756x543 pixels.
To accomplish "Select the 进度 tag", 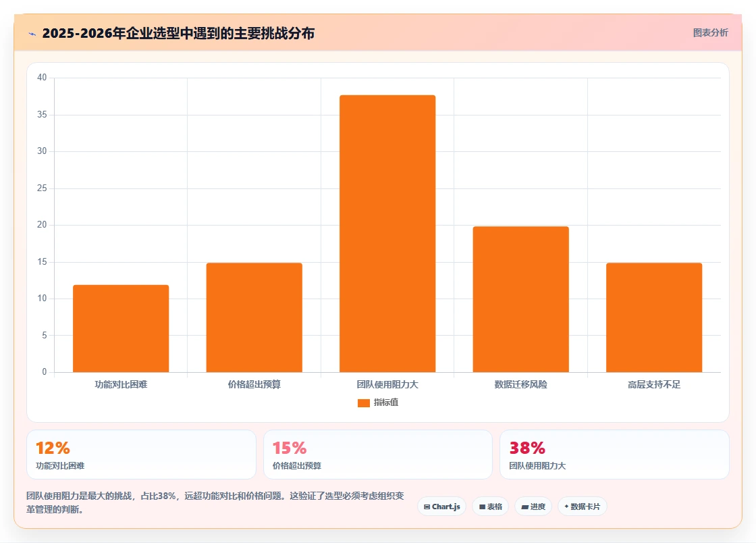I will 533,507.
